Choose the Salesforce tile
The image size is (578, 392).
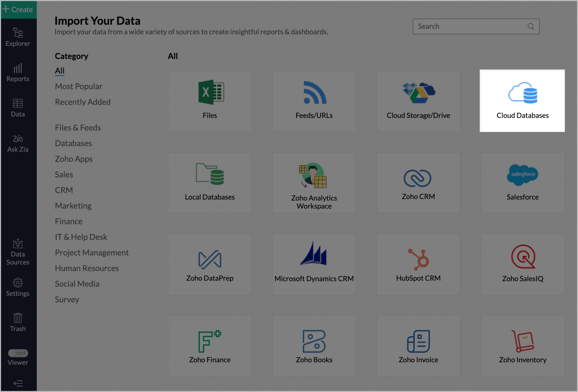(x=523, y=183)
